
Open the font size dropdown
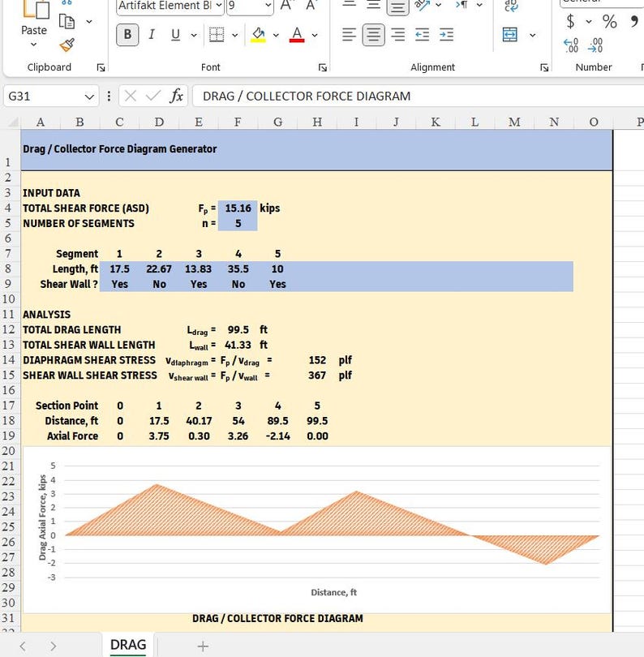click(x=268, y=6)
